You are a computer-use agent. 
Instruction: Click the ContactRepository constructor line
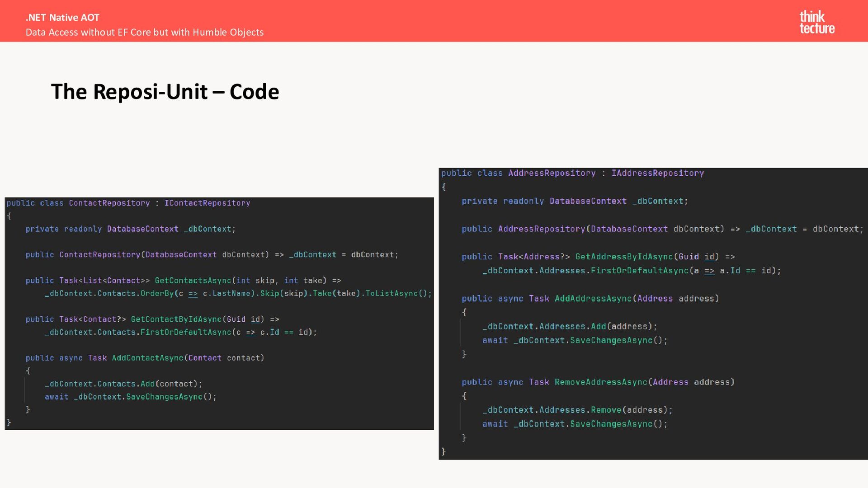212,255
